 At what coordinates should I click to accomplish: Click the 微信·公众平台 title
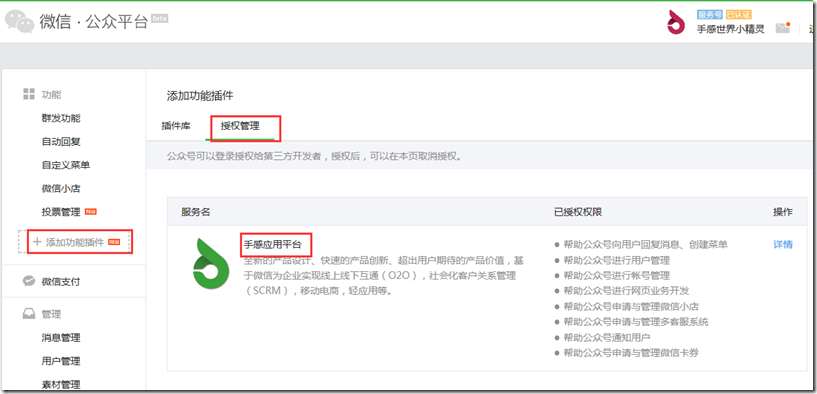[x=94, y=21]
